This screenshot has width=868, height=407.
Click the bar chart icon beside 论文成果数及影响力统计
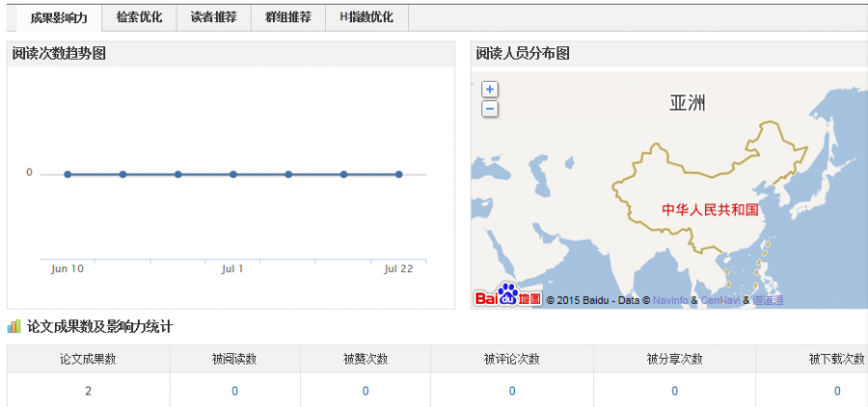tap(14, 327)
